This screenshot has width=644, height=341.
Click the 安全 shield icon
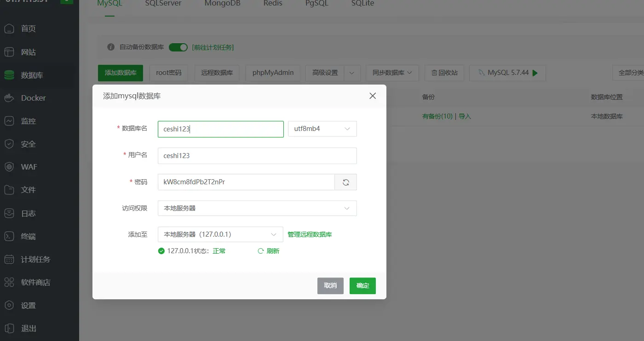tap(9, 144)
